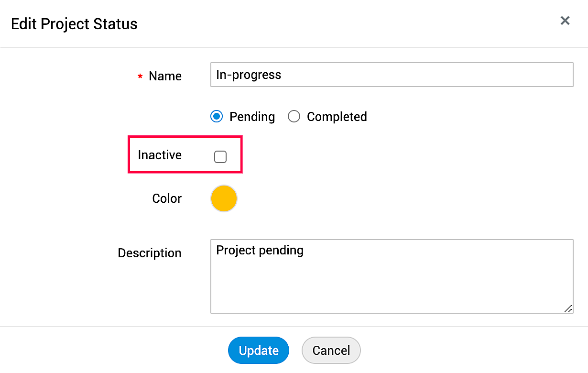
Task: Click the Edit Project Status title
Action: (74, 24)
